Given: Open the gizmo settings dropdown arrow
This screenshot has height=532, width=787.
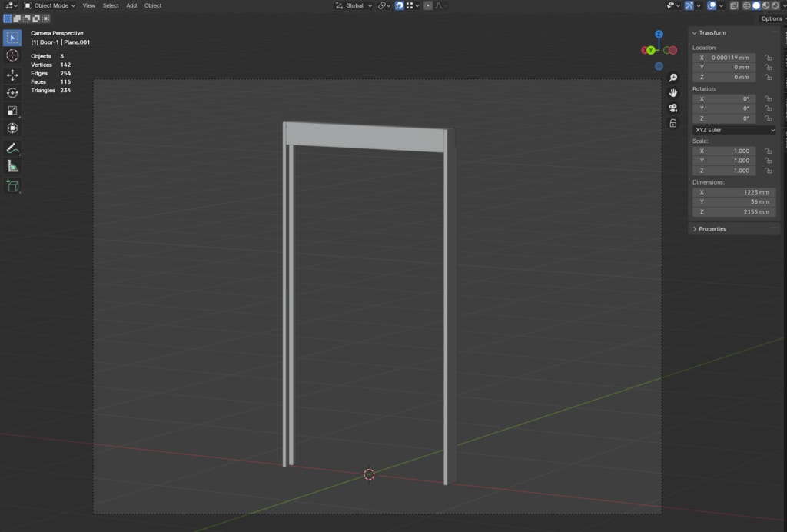Looking at the screenshot, I should click(x=698, y=5).
